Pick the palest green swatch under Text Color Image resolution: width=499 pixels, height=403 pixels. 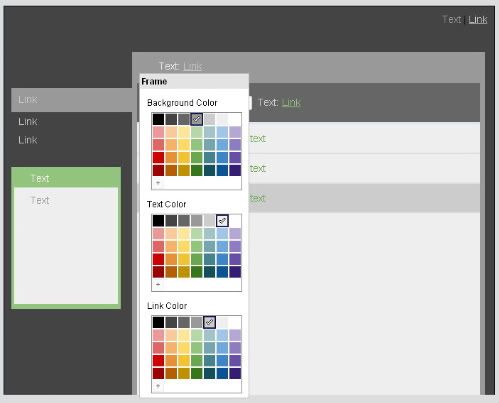coord(197,234)
